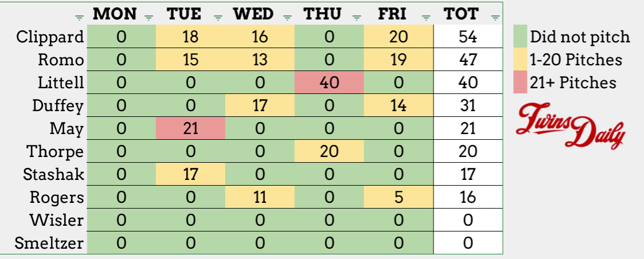Viewport: 644px width, 259px height.
Task: Open the MON column filter icon
Action: tap(149, 18)
